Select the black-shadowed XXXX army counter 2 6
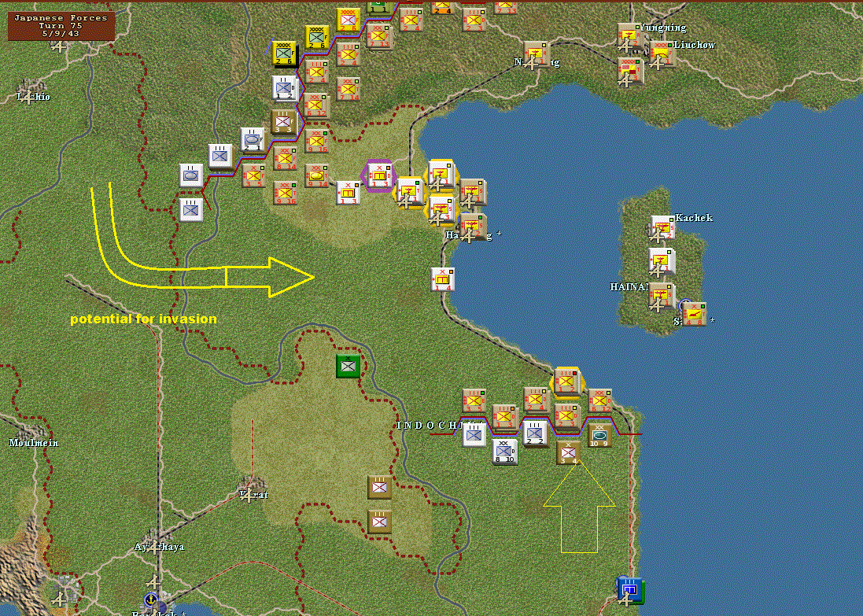 (x=284, y=54)
